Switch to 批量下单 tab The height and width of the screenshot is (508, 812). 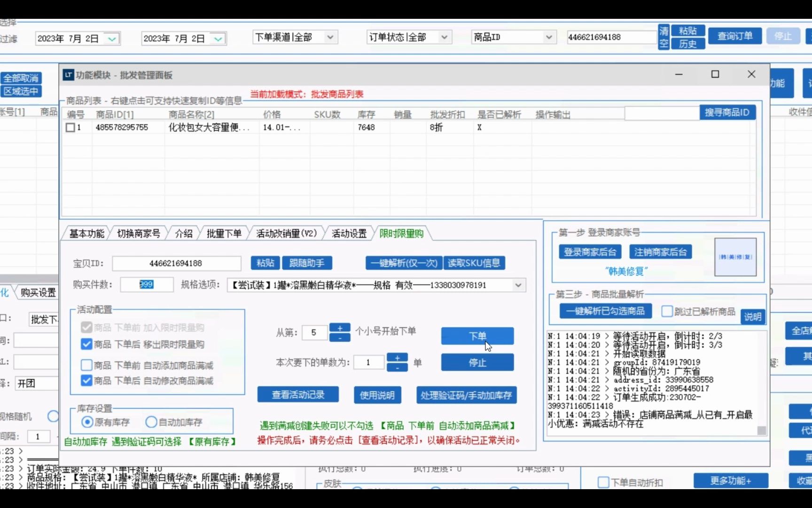click(x=224, y=233)
